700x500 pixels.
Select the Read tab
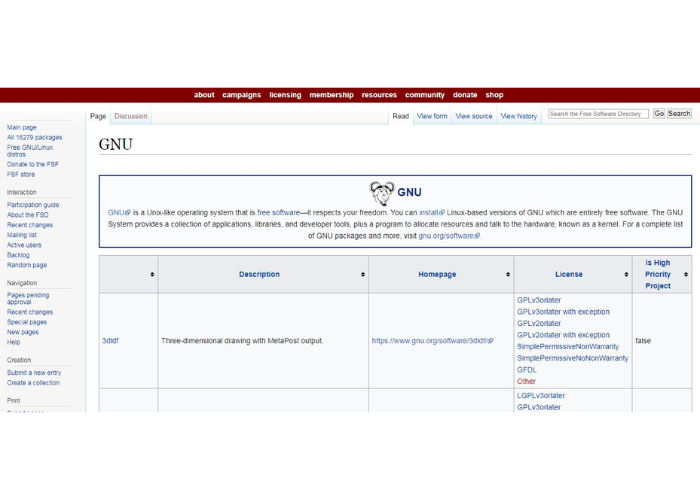(x=401, y=116)
